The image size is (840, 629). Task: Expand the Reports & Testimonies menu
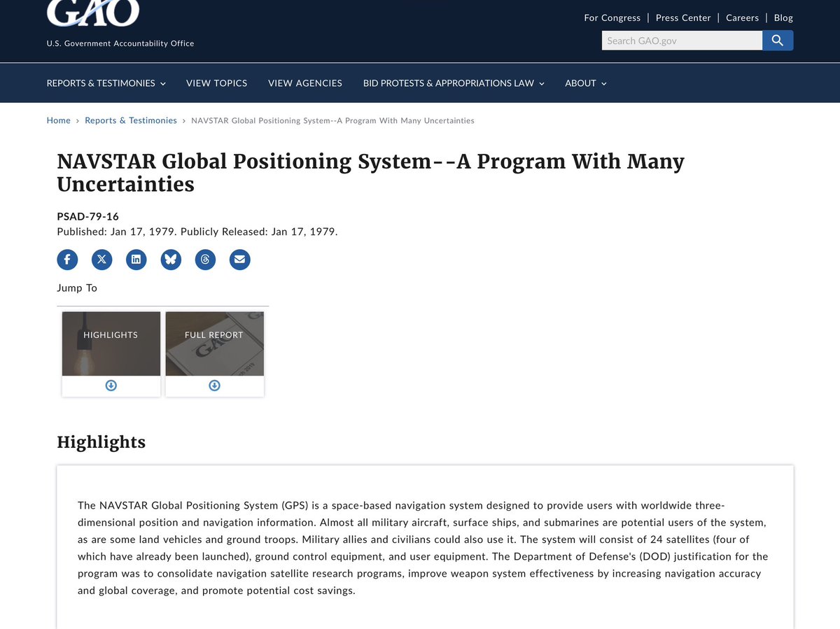tap(106, 83)
